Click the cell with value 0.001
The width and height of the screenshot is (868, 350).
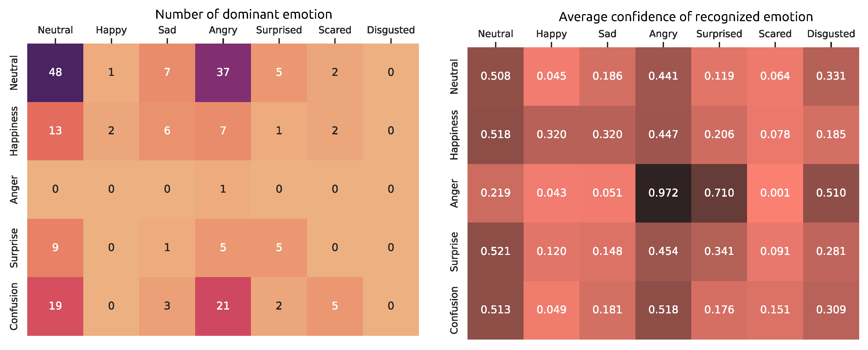[x=775, y=193]
